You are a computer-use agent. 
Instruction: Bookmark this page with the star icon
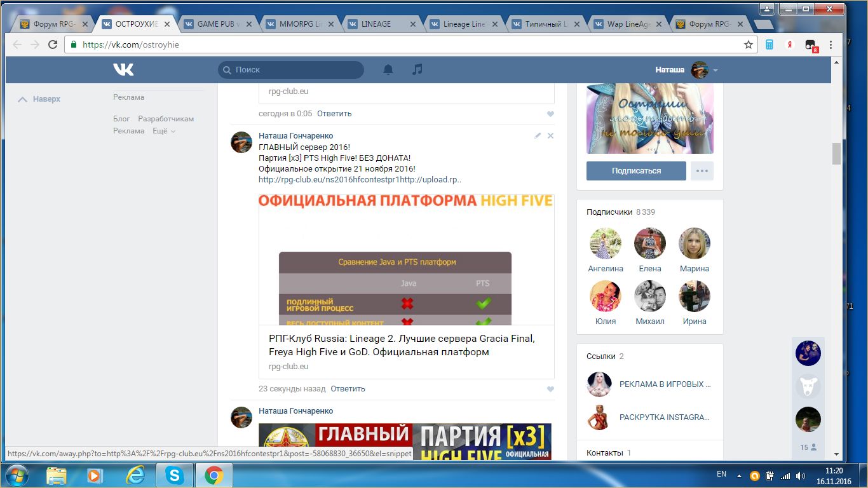(x=749, y=44)
